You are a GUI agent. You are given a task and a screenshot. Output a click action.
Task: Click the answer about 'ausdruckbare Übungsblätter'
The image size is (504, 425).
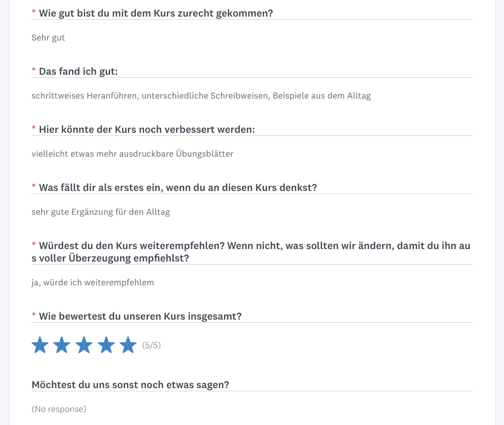(132, 154)
